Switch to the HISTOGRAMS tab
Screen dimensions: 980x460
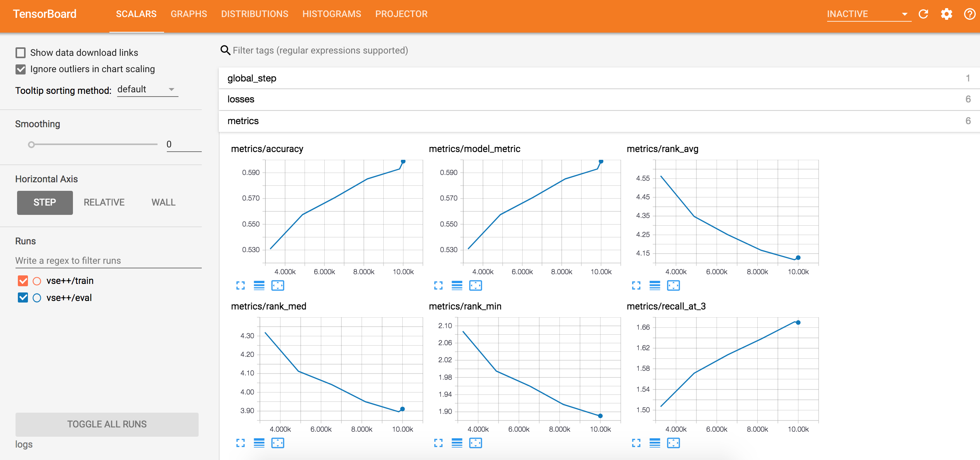pyautogui.click(x=332, y=14)
